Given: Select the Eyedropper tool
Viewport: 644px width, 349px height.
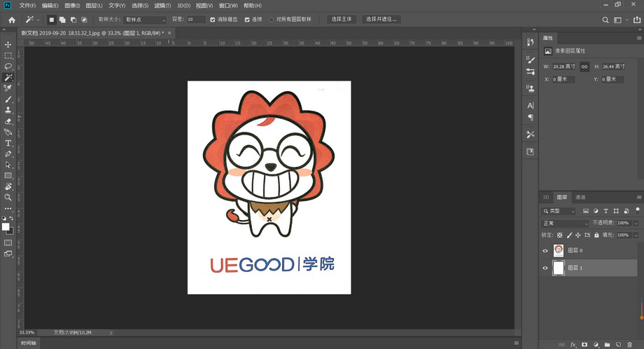Looking at the screenshot, I should (x=8, y=88).
